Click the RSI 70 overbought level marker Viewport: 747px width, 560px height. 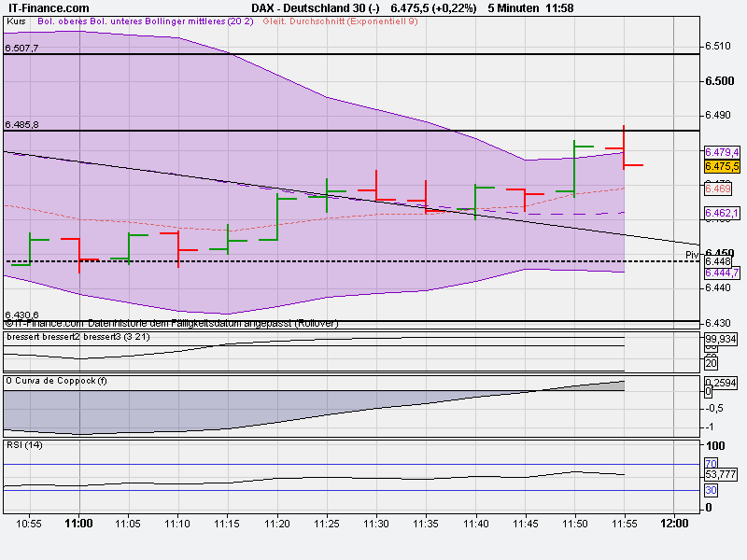pyautogui.click(x=710, y=462)
